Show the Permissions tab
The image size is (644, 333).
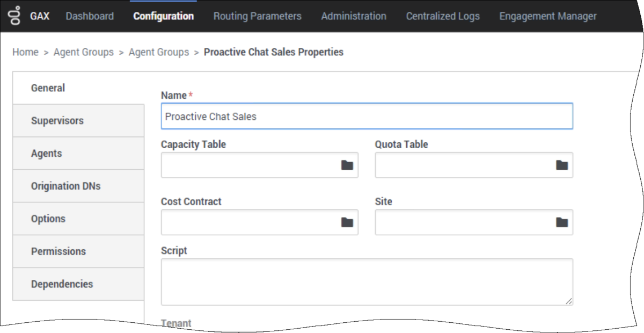[x=78, y=252]
